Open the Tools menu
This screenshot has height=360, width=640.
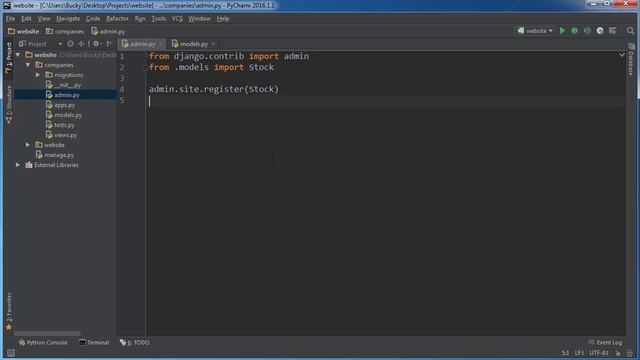[158, 19]
